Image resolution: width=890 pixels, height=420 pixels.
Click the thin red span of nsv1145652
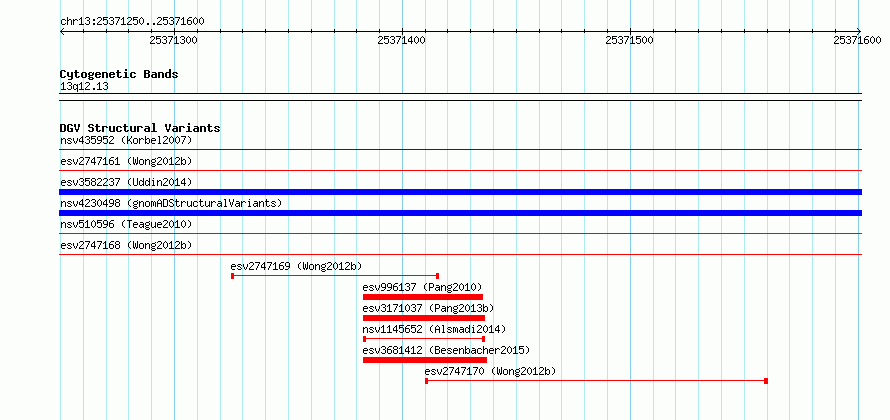tap(423, 339)
